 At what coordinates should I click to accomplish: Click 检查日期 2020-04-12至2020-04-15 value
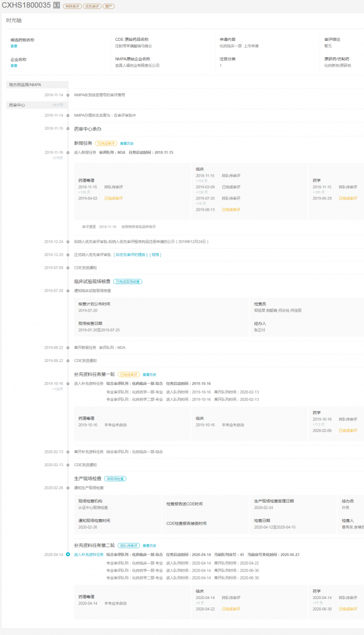[275, 527]
